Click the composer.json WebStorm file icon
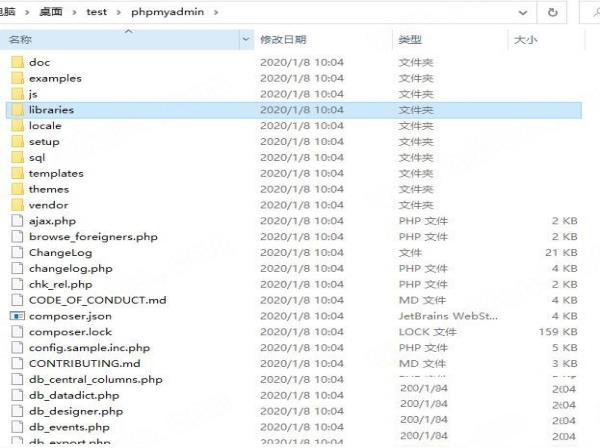Viewport: 600px width, 448px height. (x=16, y=316)
